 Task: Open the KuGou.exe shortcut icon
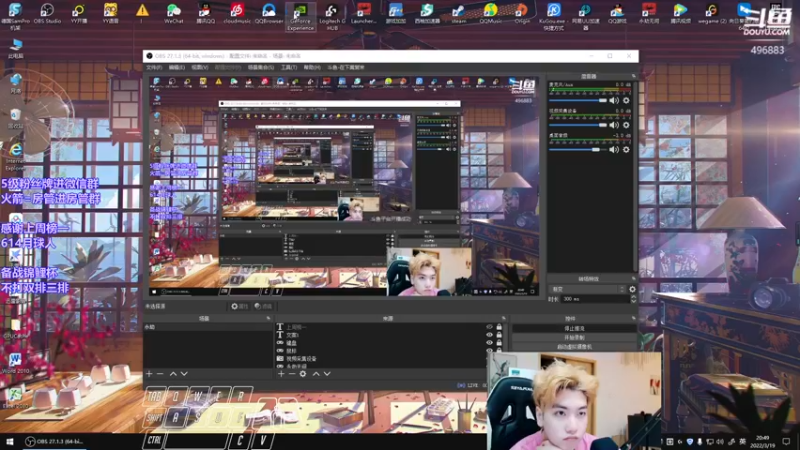tap(553, 16)
